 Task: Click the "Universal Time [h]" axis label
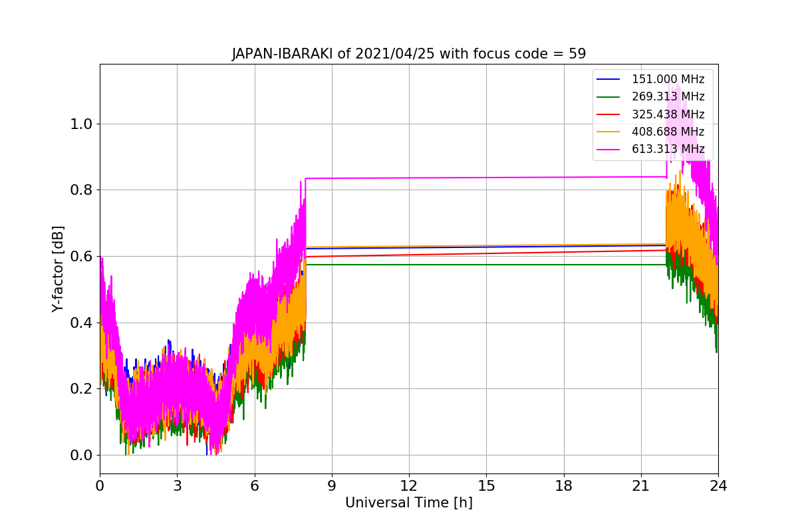click(x=408, y=503)
